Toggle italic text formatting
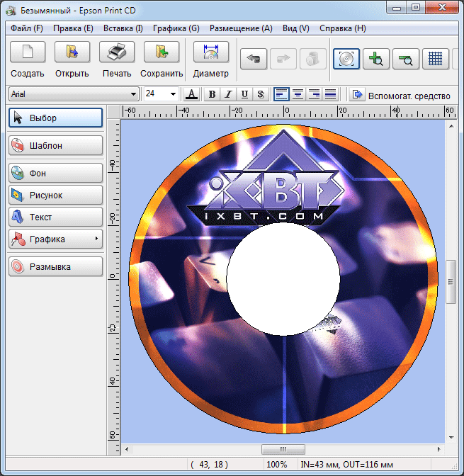 [228, 94]
